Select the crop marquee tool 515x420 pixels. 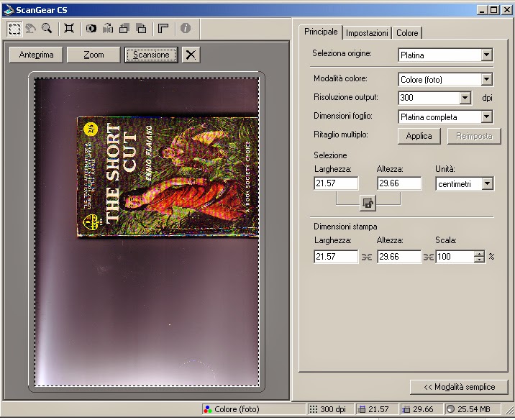tap(14, 29)
